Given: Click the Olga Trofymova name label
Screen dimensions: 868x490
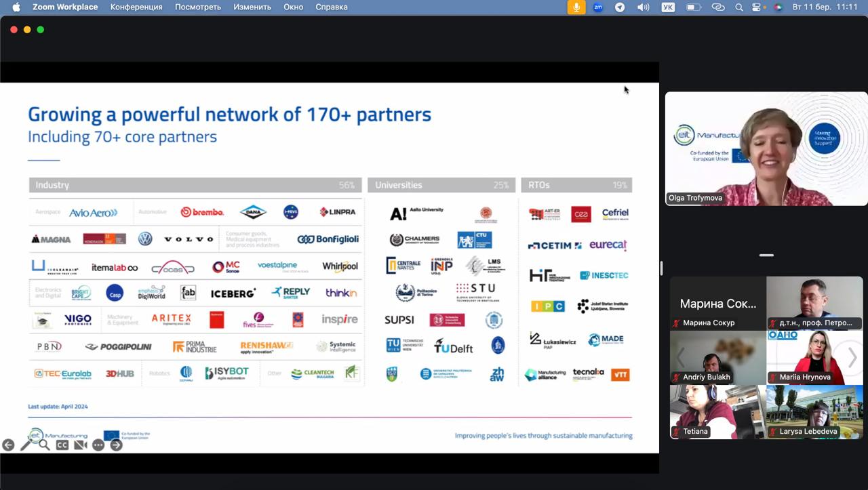Looking at the screenshot, I should point(695,198).
